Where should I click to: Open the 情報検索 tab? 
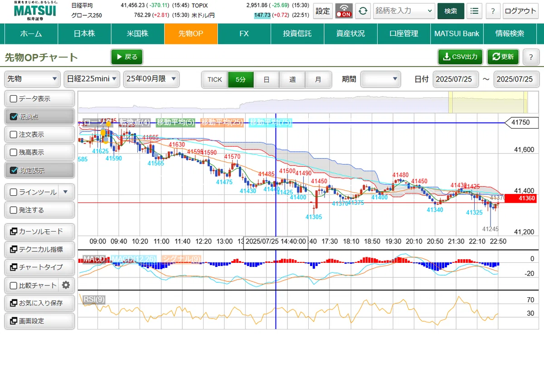pyautogui.click(x=510, y=34)
